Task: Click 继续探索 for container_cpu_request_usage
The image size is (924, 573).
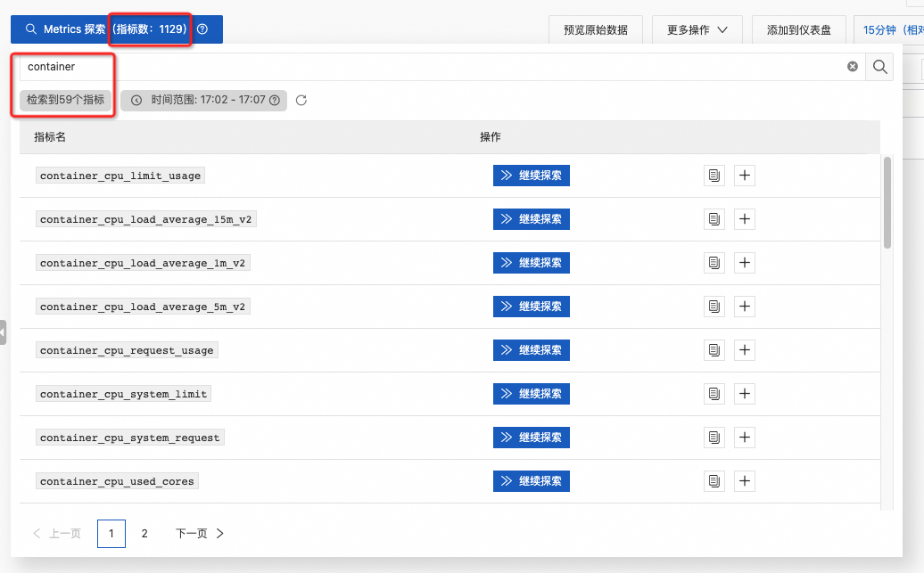Action: pos(532,350)
